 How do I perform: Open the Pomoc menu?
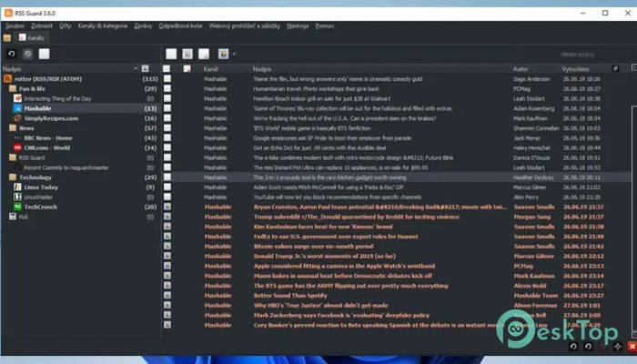click(x=325, y=26)
